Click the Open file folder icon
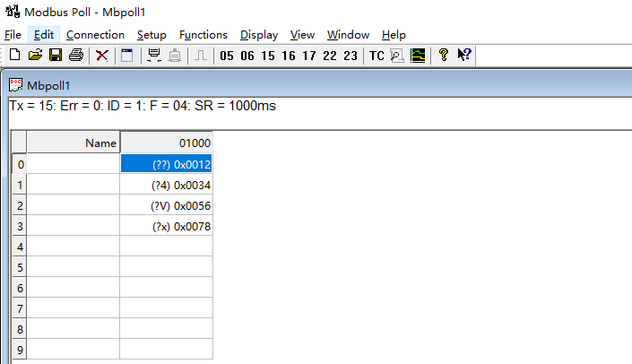This screenshot has width=632, height=364. click(36, 55)
